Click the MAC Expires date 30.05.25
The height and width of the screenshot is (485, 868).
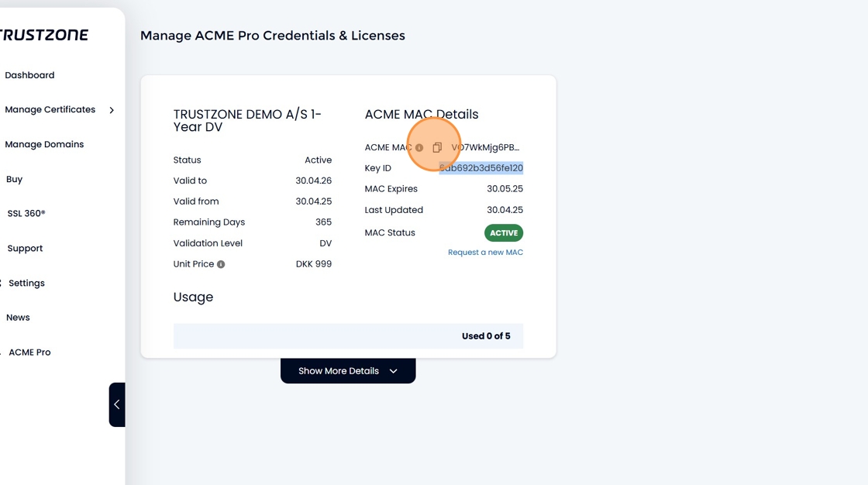505,189
